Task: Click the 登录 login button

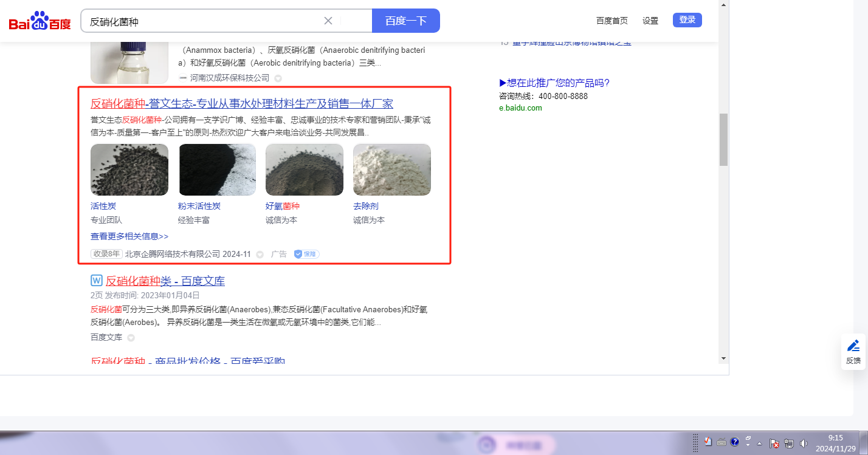Action: tap(687, 20)
